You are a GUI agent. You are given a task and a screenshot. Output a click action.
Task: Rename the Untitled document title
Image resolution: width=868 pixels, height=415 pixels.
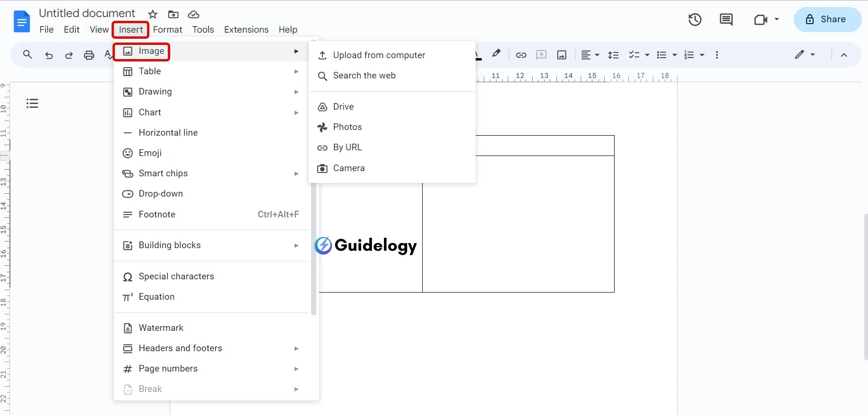coord(87,13)
